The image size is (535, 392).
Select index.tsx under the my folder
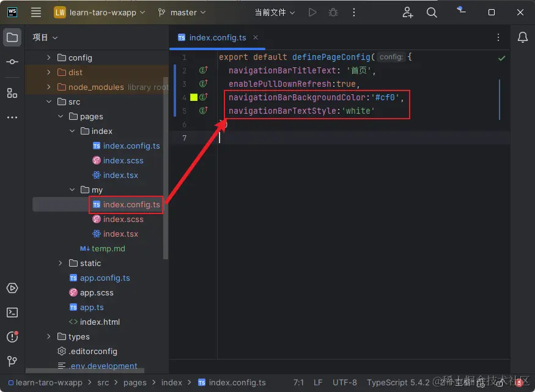(x=116, y=234)
